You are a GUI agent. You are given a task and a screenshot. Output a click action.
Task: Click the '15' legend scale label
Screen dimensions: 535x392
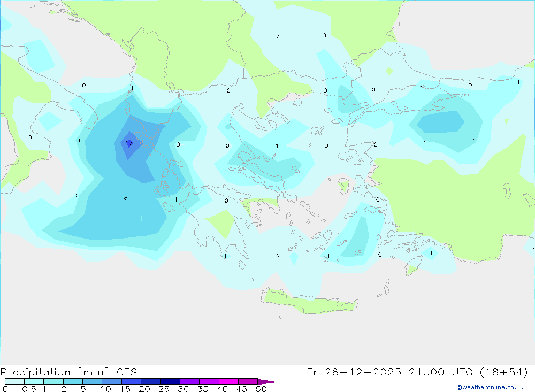tap(125, 389)
